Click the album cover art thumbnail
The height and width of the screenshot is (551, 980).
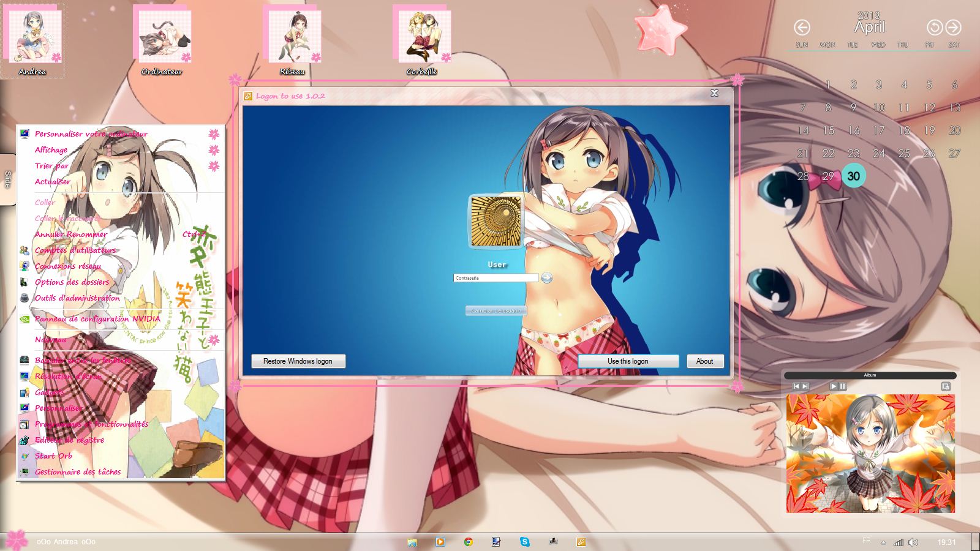(x=870, y=454)
